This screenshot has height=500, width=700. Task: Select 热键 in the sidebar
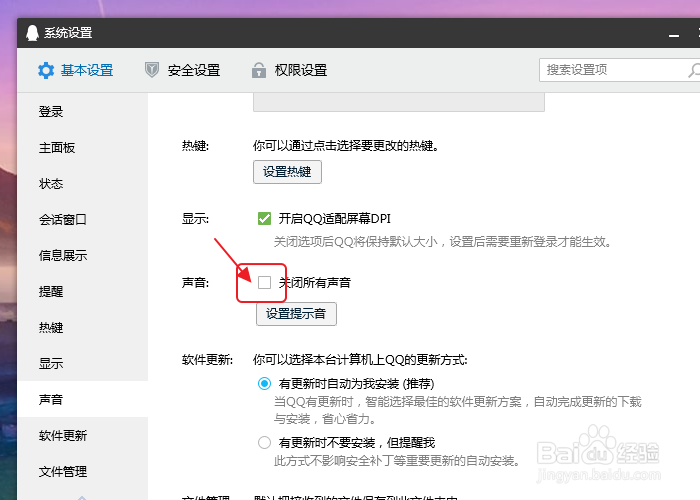[83, 327]
